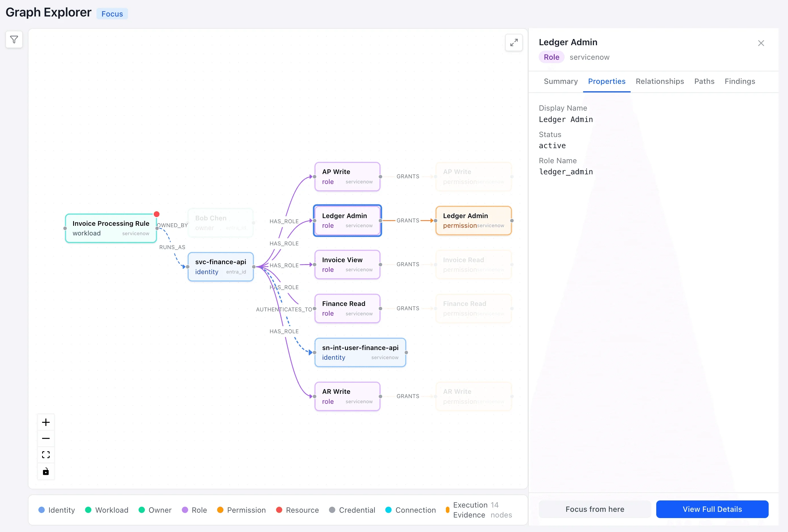Screen dimensions: 788x532
Task: Zoom in on the graph
Action: [46, 422]
